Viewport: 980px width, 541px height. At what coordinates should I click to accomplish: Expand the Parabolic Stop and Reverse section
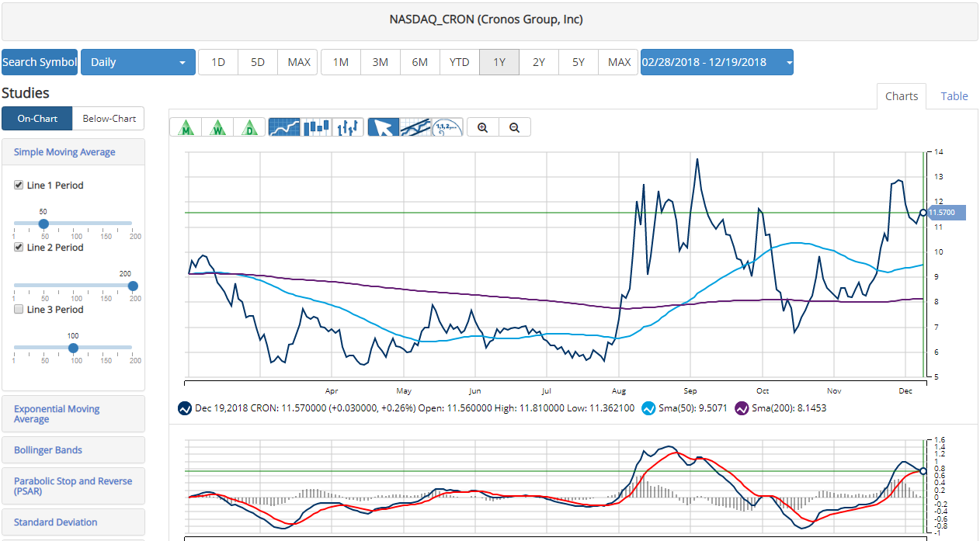click(73, 486)
